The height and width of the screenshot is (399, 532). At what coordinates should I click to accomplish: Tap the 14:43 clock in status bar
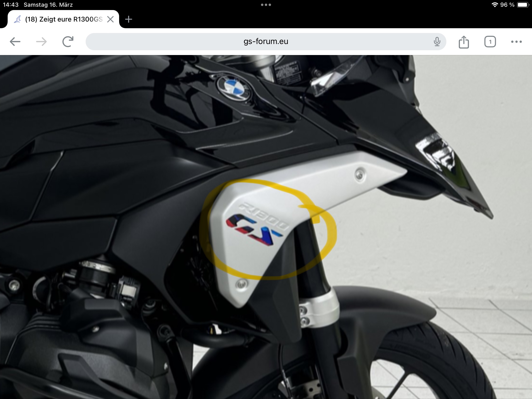click(x=11, y=5)
